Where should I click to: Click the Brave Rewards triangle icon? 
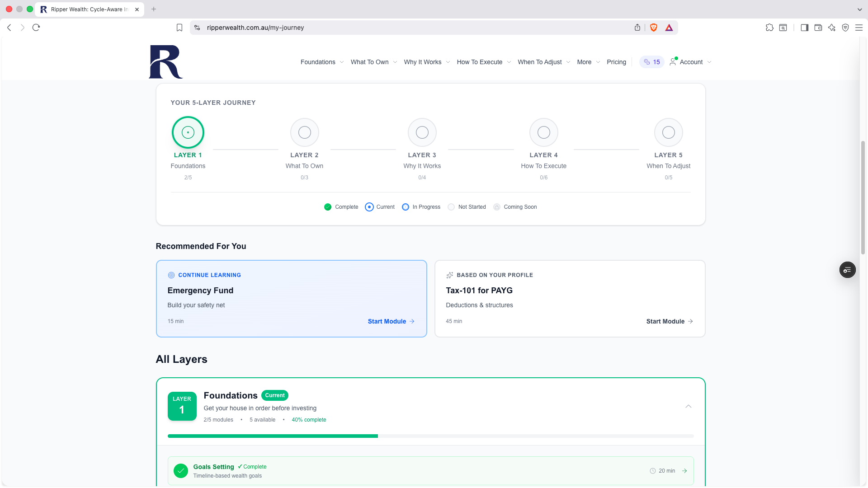point(669,28)
